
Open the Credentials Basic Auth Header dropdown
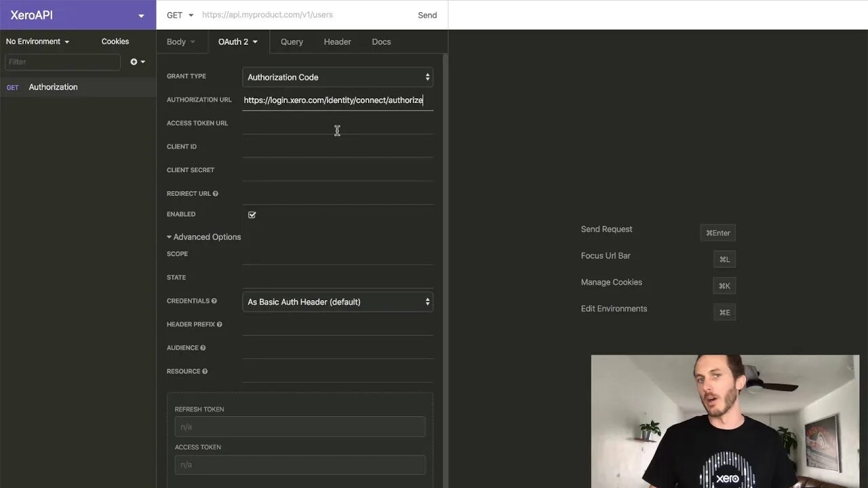(x=338, y=302)
